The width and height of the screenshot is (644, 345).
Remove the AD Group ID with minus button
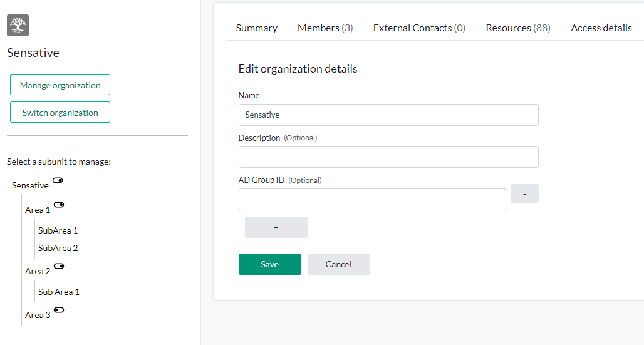pos(524,193)
